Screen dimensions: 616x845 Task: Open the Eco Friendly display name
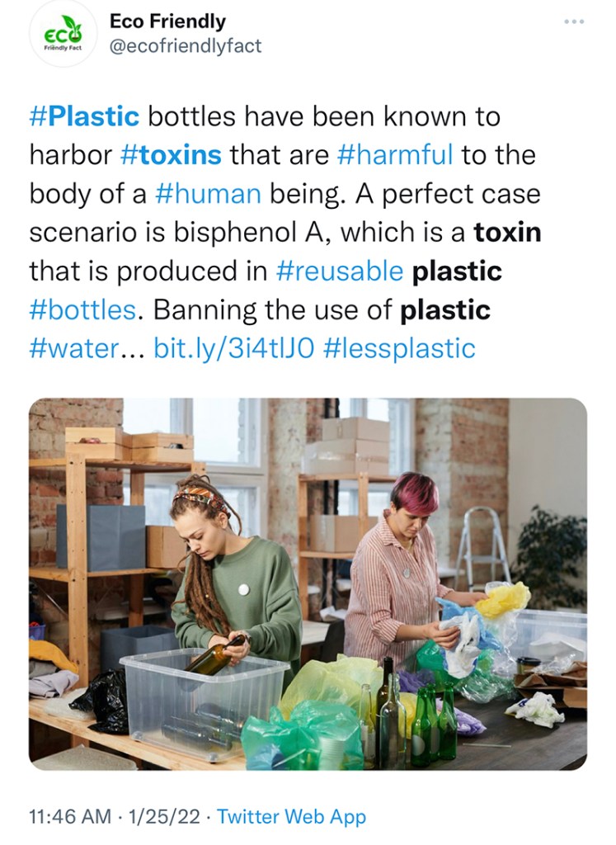coord(167,21)
